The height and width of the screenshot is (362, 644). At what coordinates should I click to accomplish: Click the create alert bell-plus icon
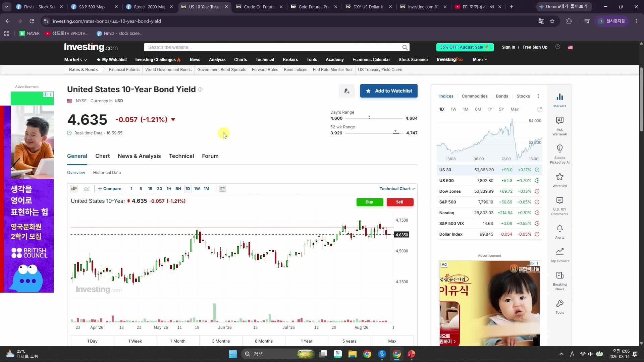pos(346,91)
